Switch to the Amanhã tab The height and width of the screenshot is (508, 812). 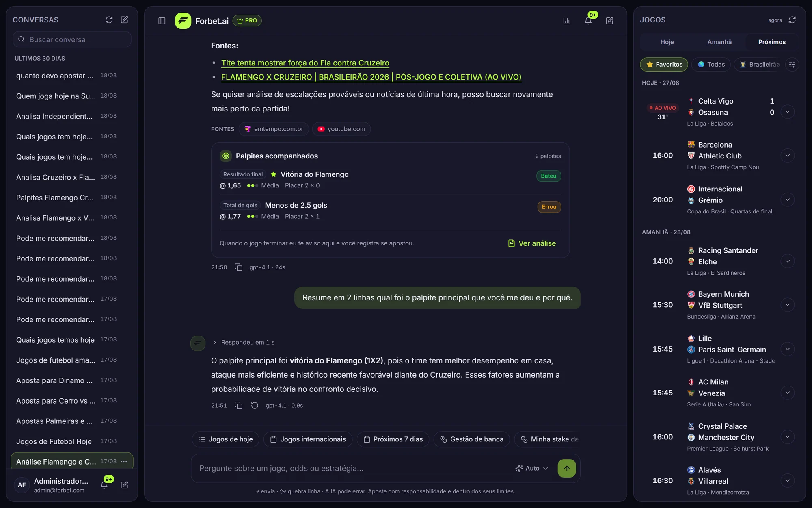pyautogui.click(x=719, y=42)
